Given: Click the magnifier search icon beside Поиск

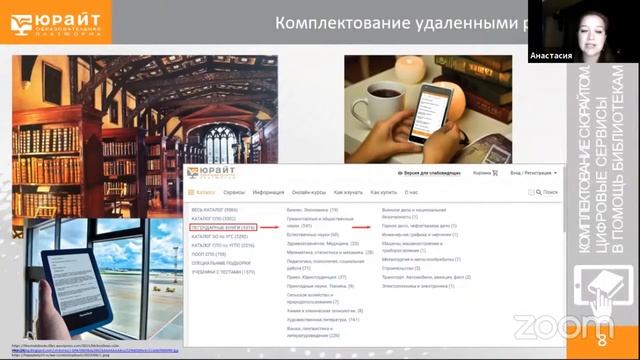Looking at the screenshot, I should click(x=539, y=192).
